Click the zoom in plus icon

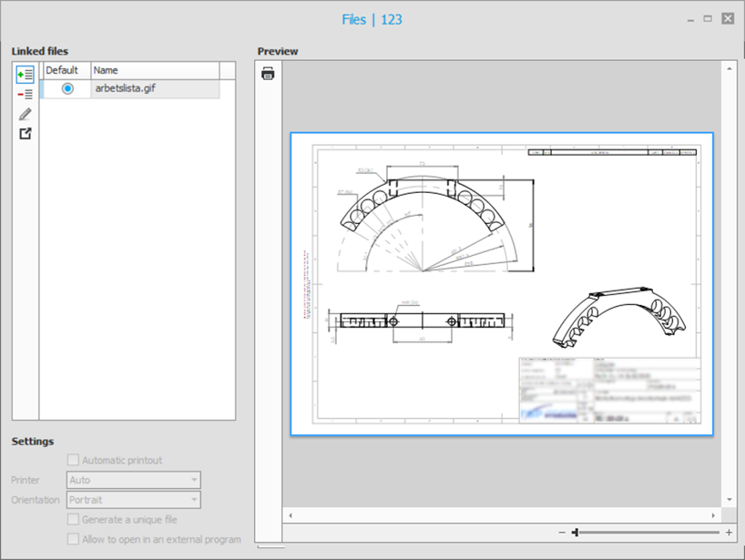pyautogui.click(x=729, y=532)
